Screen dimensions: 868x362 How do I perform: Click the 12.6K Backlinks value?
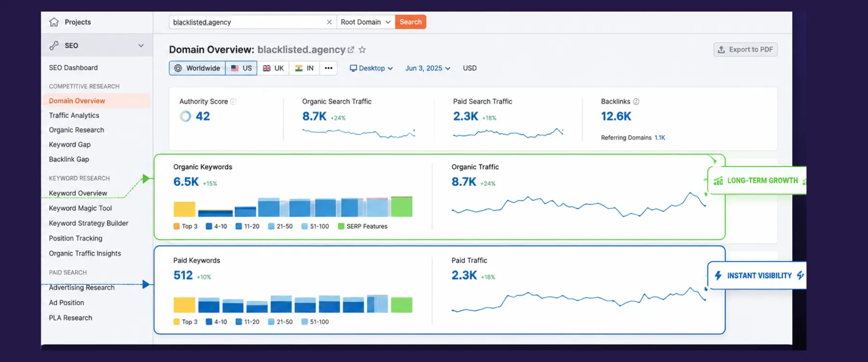click(616, 116)
